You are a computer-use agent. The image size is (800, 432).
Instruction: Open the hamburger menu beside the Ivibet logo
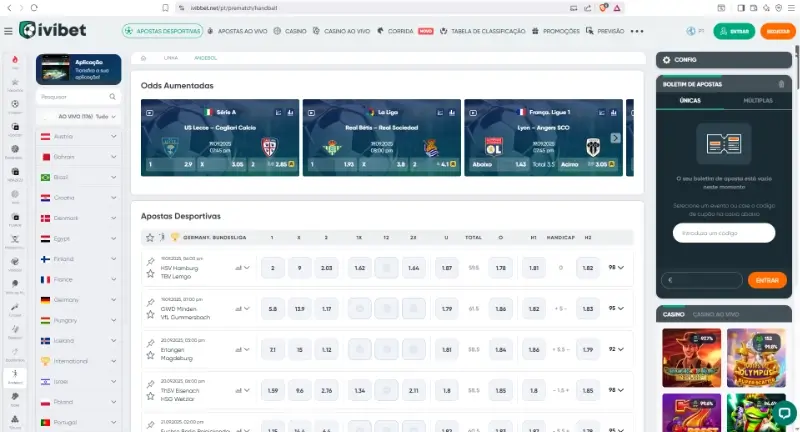9,31
